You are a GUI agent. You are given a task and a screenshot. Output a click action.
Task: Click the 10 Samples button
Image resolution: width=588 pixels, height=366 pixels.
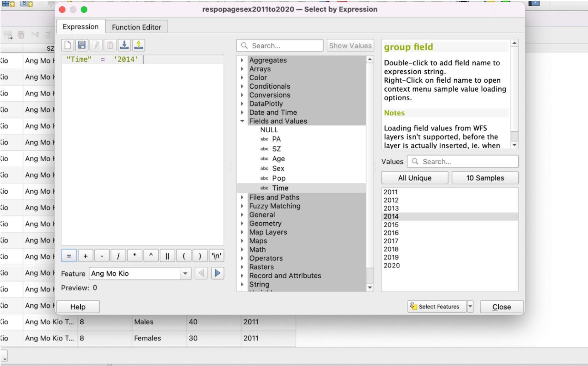pos(485,178)
